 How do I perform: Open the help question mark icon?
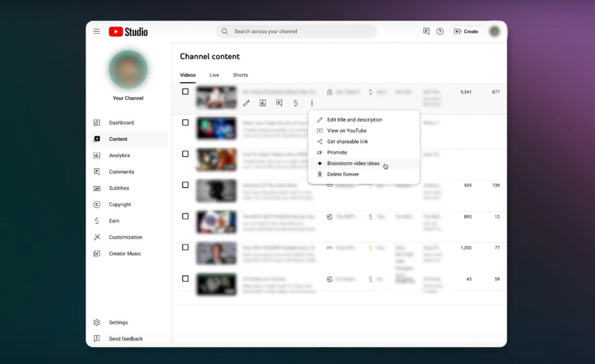(x=440, y=32)
